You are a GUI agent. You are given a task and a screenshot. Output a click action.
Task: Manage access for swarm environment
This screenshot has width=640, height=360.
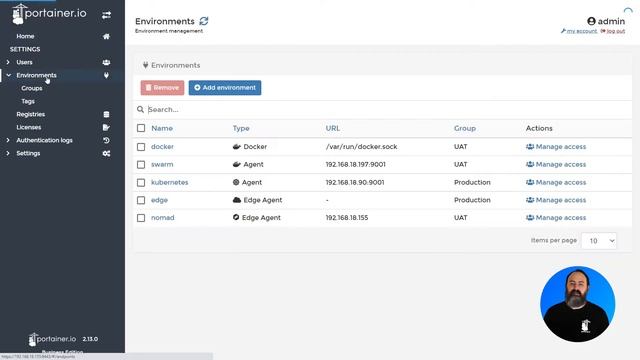pos(556,164)
